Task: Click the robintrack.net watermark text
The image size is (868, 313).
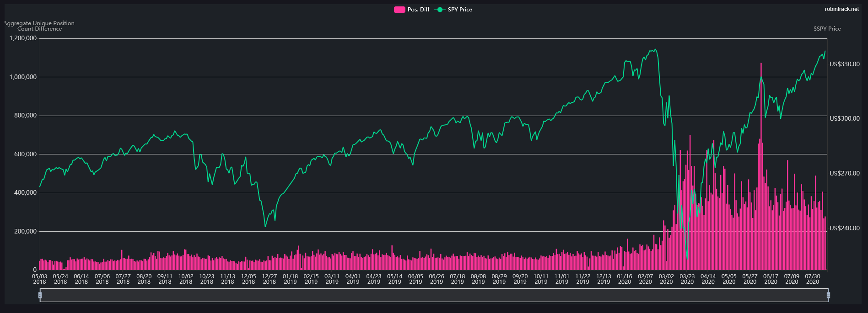Action: pyautogui.click(x=841, y=9)
